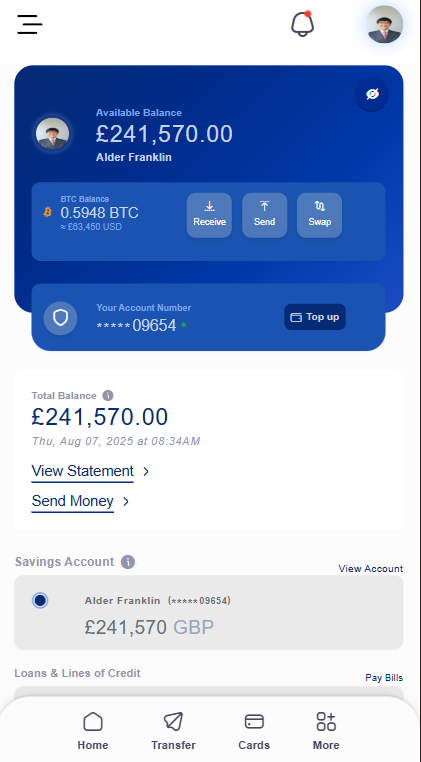Click the Top up button

(x=315, y=317)
